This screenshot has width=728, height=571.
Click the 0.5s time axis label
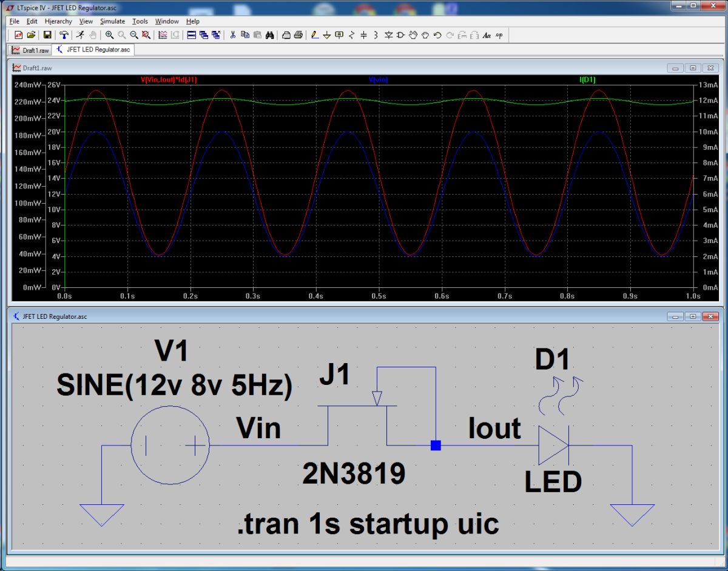point(379,296)
